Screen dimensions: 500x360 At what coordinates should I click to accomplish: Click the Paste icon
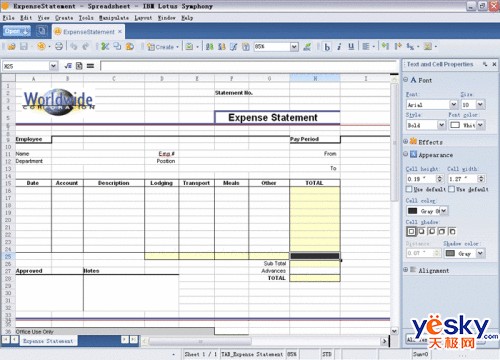[130, 47]
